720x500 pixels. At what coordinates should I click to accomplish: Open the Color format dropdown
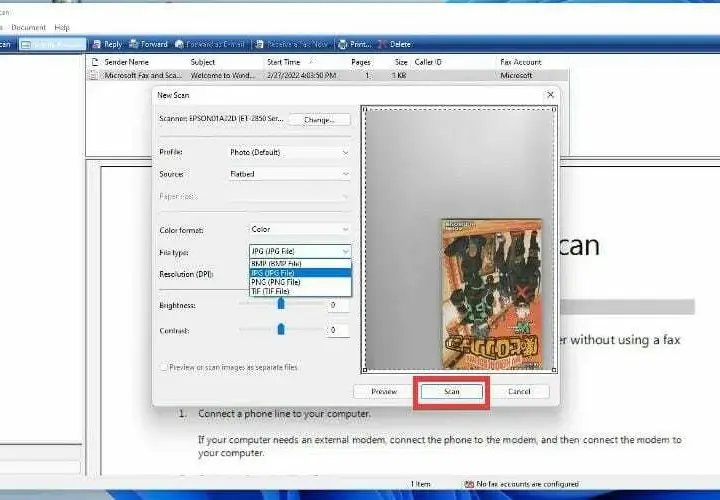(x=300, y=229)
